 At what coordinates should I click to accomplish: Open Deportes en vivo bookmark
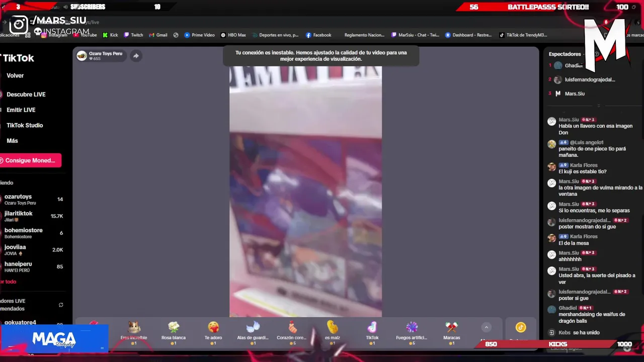tap(275, 35)
